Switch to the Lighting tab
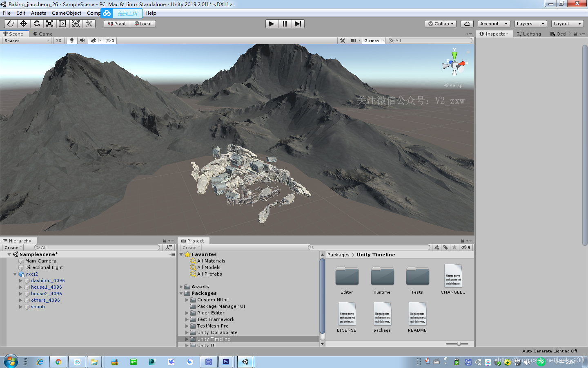This screenshot has height=368, width=588. click(529, 34)
